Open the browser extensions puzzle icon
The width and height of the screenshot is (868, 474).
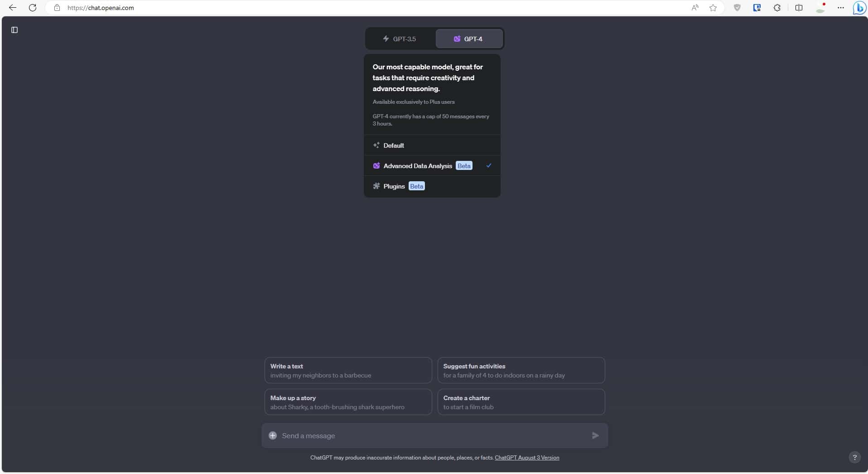777,8
